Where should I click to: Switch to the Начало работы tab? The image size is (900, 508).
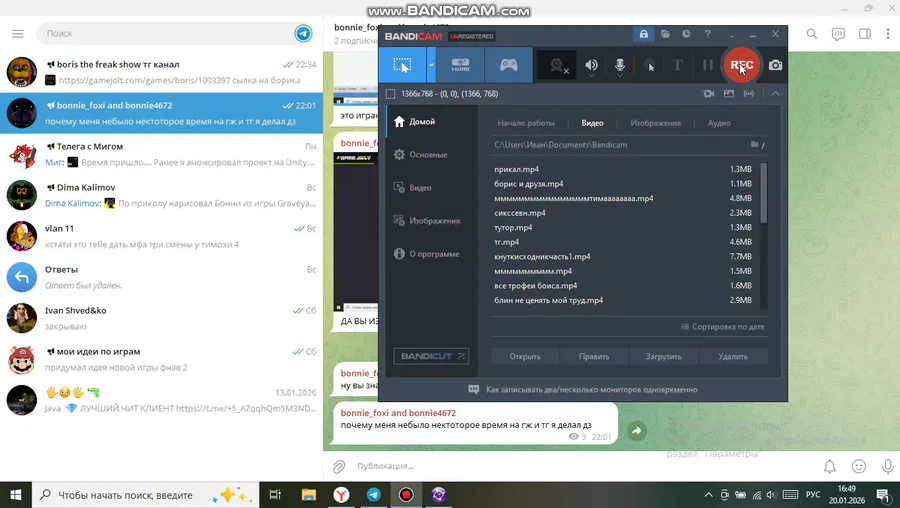(x=526, y=123)
